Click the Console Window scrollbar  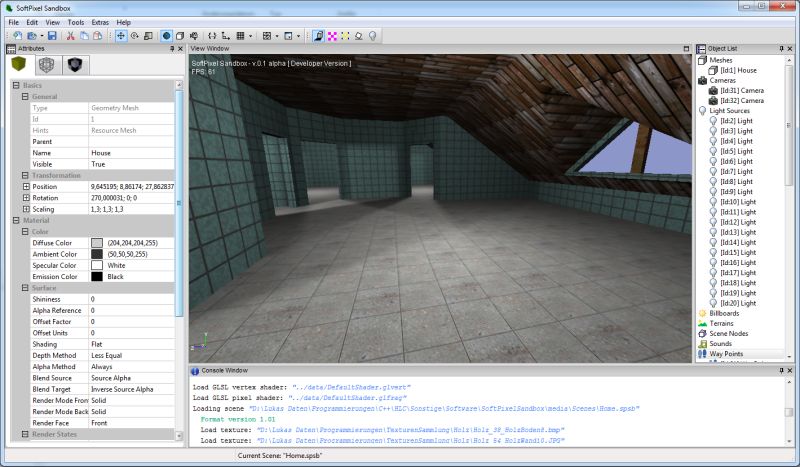pos(789,411)
